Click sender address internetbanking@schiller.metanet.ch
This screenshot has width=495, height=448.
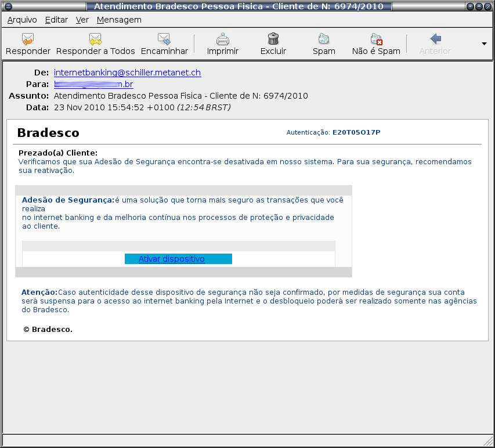(127, 73)
